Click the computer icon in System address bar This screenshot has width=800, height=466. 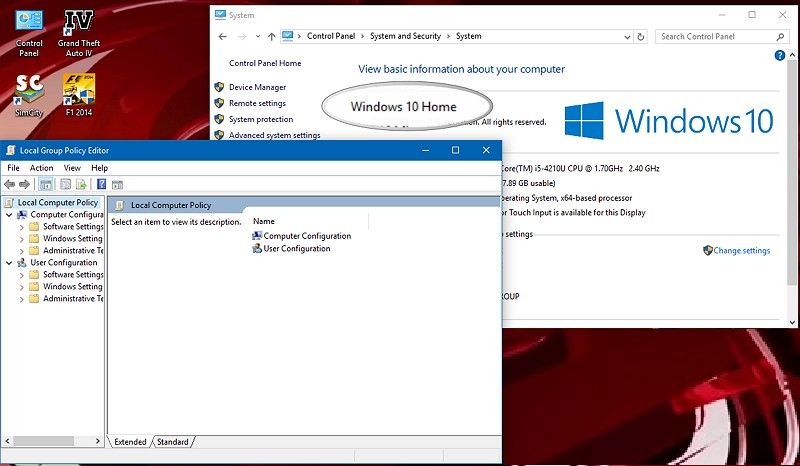click(x=288, y=36)
